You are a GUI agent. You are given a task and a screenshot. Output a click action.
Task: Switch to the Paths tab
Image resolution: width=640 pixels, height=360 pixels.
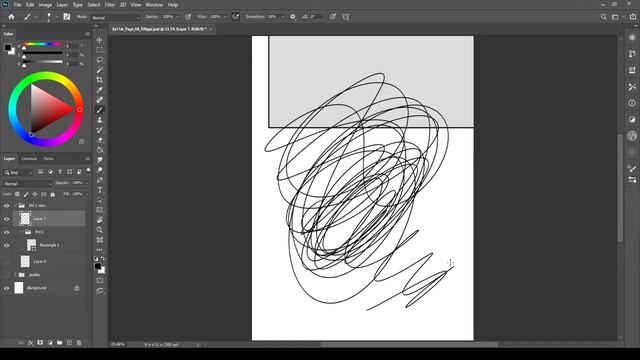(48, 158)
